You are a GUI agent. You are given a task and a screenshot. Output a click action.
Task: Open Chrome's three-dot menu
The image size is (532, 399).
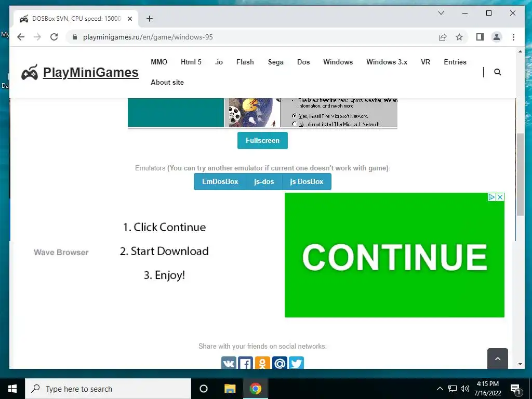coord(513,37)
